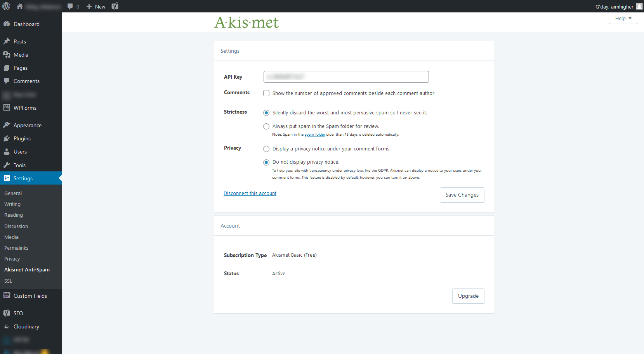Click the WordPress logo icon
Image resolution: width=644 pixels, height=354 pixels.
[6, 6]
